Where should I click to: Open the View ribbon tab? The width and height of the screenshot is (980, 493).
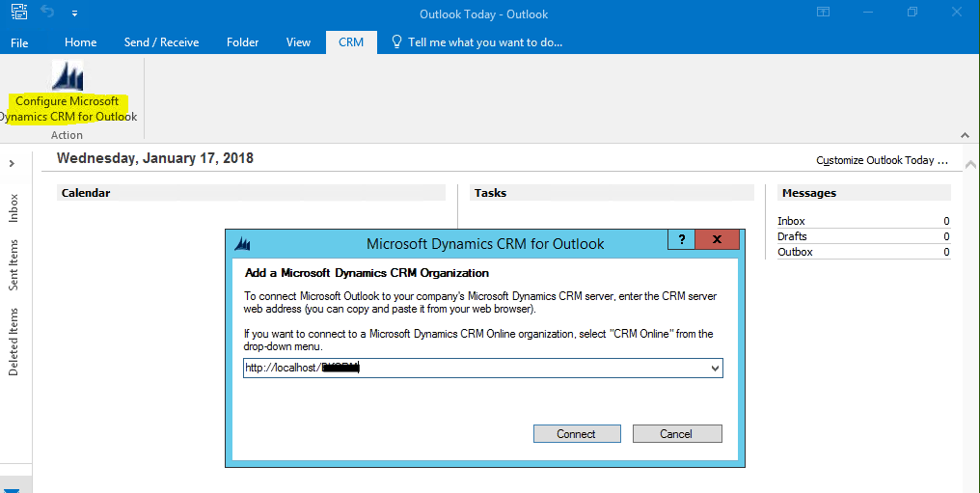click(298, 42)
